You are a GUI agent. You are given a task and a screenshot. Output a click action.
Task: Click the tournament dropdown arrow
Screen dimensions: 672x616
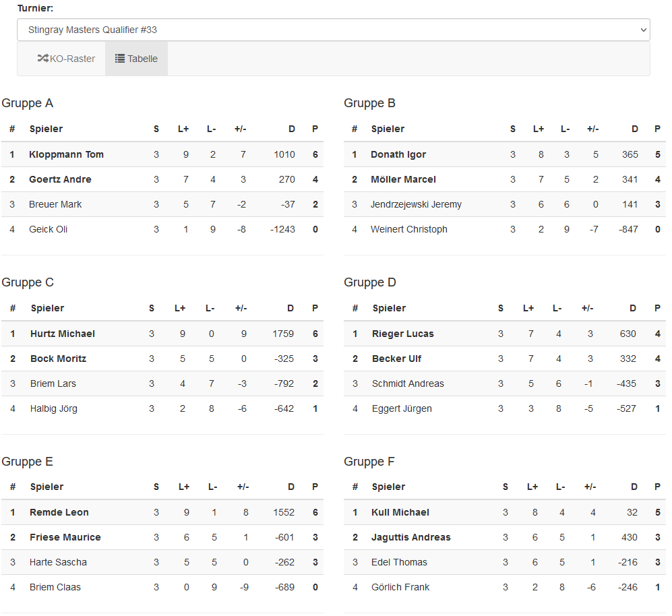click(643, 30)
